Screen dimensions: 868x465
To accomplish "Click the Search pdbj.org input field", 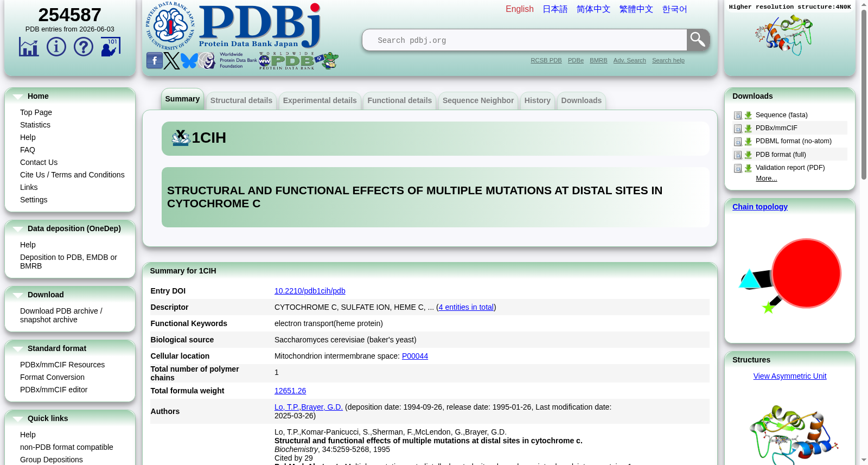I will [x=525, y=40].
